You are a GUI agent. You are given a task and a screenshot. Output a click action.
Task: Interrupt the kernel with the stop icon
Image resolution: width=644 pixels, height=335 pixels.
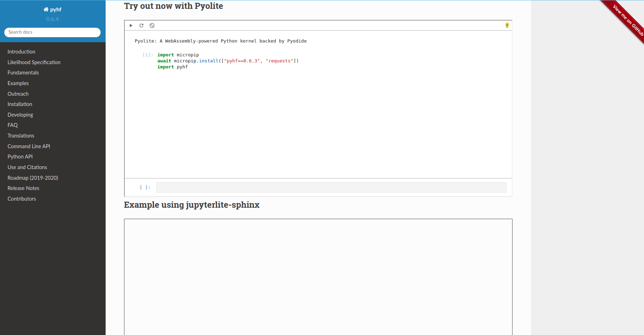coord(152,25)
